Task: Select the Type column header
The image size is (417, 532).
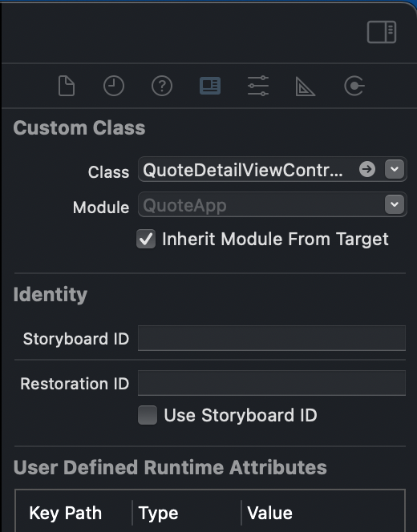Action: 158,513
